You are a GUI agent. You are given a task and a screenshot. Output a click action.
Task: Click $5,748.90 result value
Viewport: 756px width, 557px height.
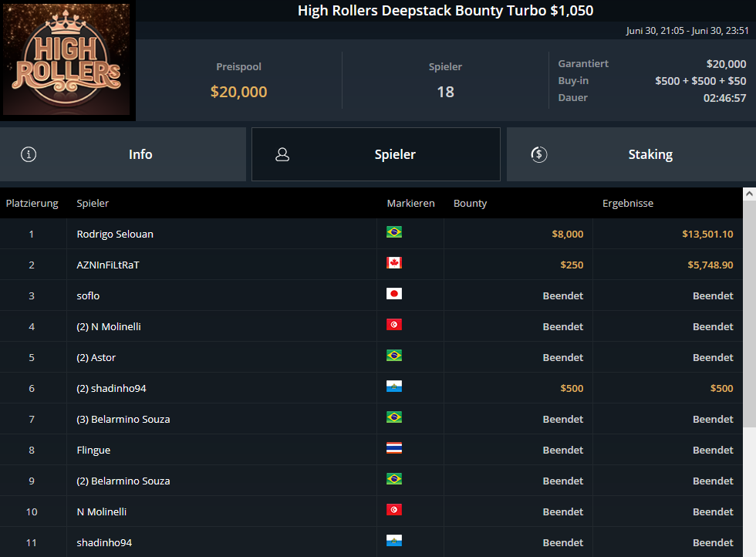pyautogui.click(x=710, y=265)
